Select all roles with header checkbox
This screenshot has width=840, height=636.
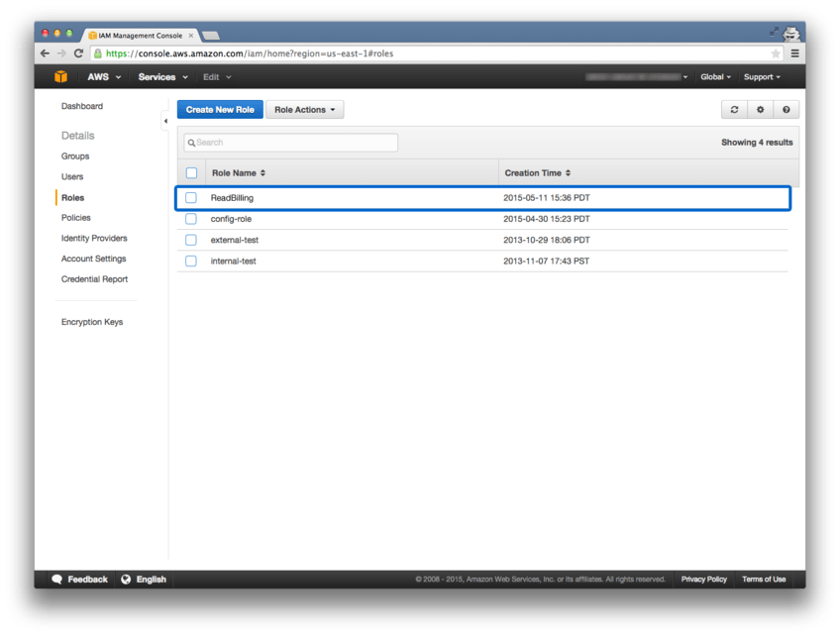(x=191, y=173)
